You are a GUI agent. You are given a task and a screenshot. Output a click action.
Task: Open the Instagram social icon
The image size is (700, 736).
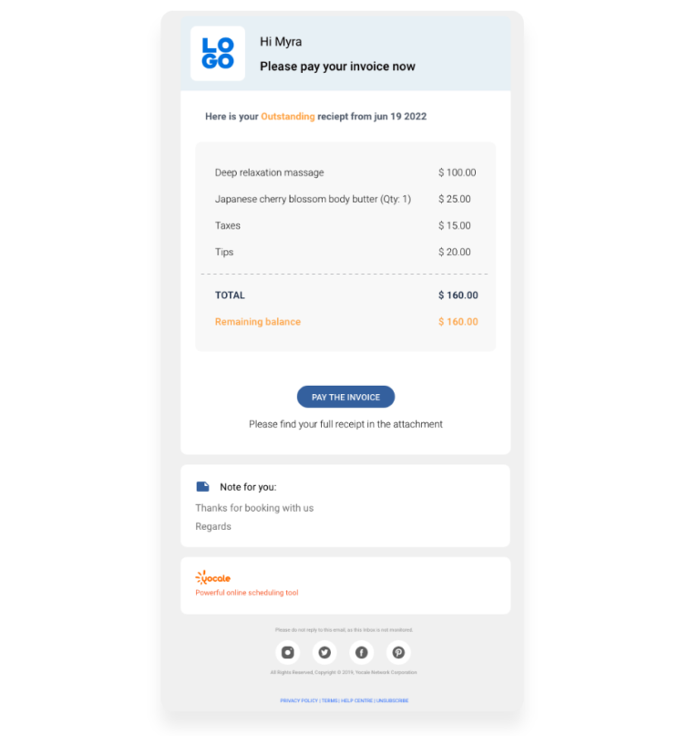click(x=288, y=652)
